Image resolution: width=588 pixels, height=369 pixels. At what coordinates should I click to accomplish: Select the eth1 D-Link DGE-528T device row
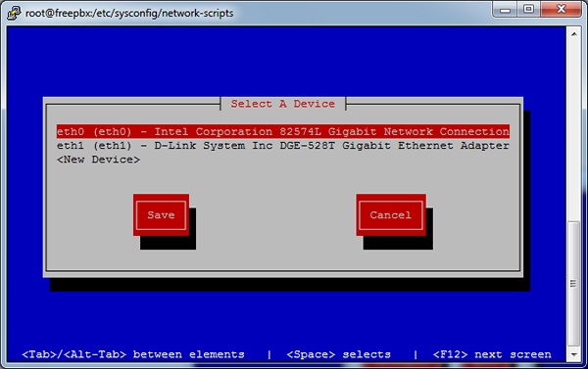click(x=283, y=146)
